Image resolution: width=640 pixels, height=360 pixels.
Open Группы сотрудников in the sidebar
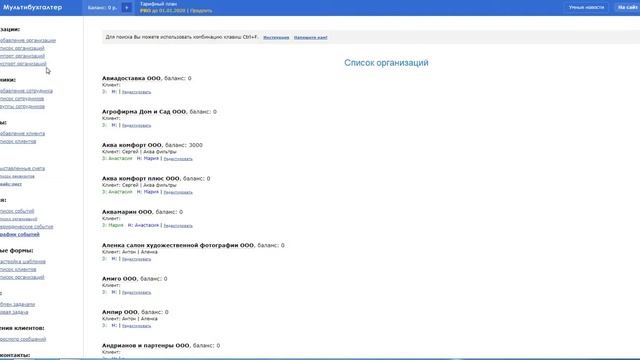pyautogui.click(x=22, y=107)
